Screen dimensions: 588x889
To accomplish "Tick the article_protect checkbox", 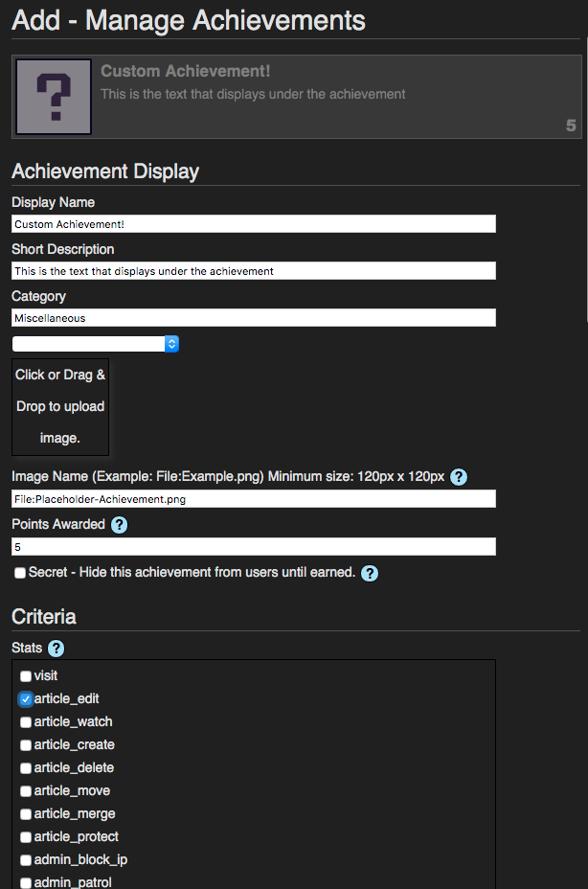I will point(26,837).
